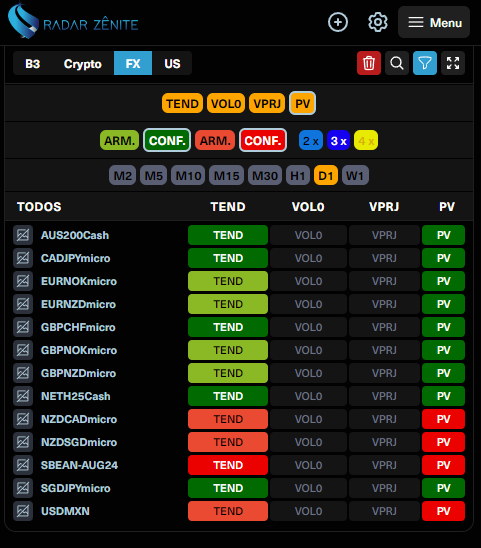Click the CADJPYmicro symbol name

tap(76, 258)
